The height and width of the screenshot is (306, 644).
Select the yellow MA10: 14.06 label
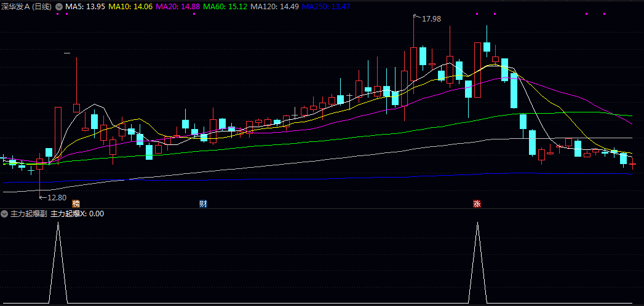130,6
